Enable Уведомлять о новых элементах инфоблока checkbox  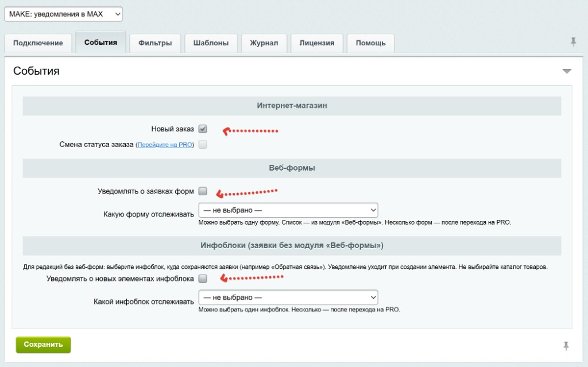pyautogui.click(x=203, y=279)
